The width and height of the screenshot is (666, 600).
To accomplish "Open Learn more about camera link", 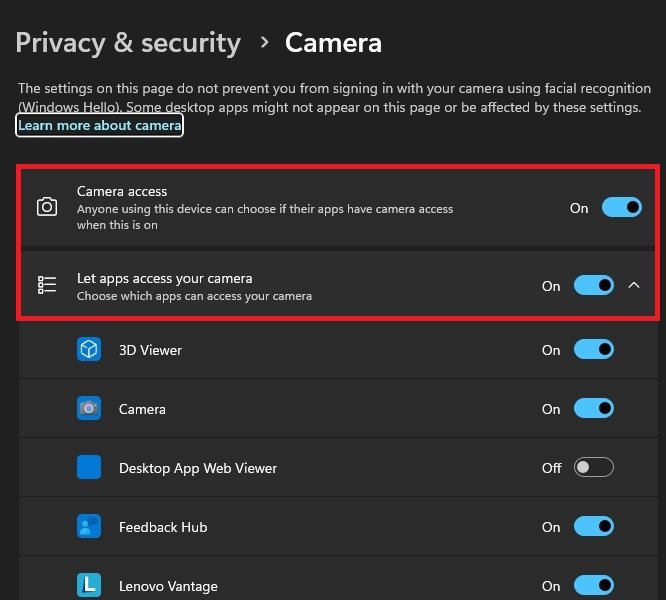I will pos(99,125).
